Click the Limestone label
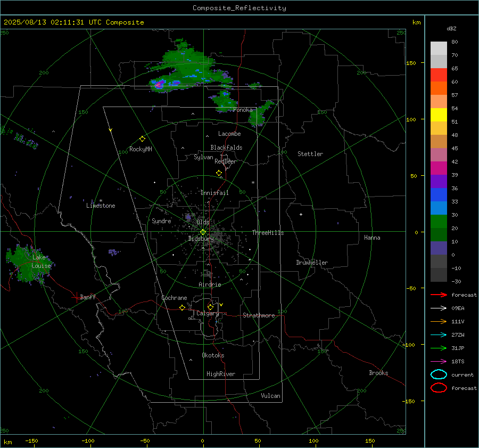 click(101, 206)
